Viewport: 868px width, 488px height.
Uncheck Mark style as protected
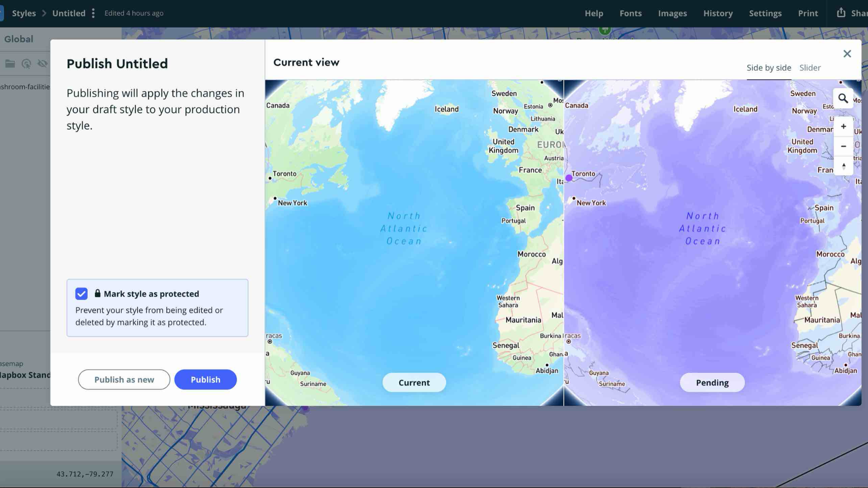(81, 294)
